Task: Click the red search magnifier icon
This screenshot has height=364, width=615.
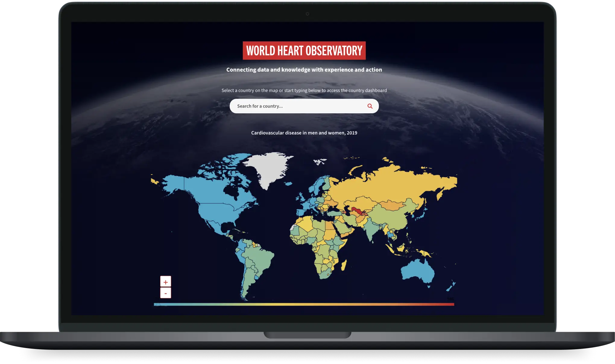Action: 370,106
